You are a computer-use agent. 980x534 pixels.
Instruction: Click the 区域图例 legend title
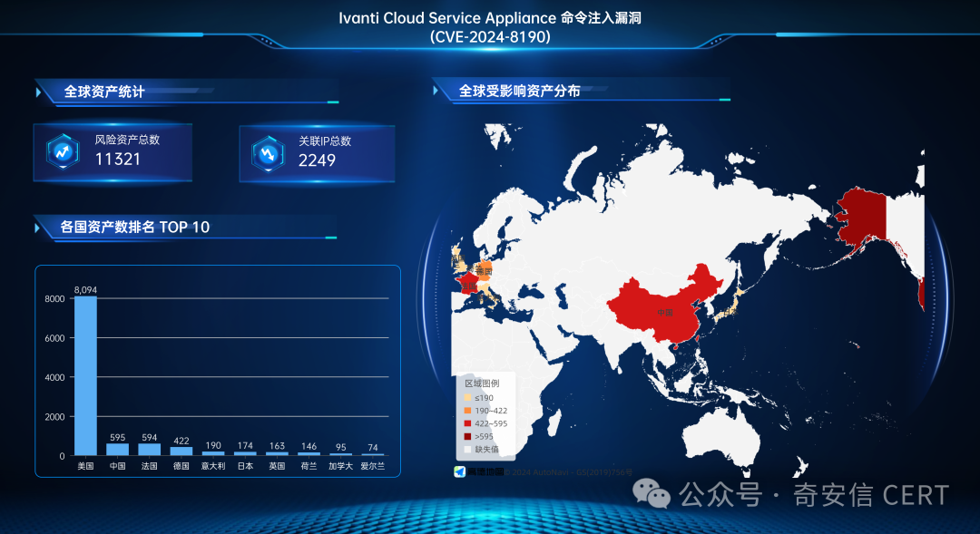482,384
